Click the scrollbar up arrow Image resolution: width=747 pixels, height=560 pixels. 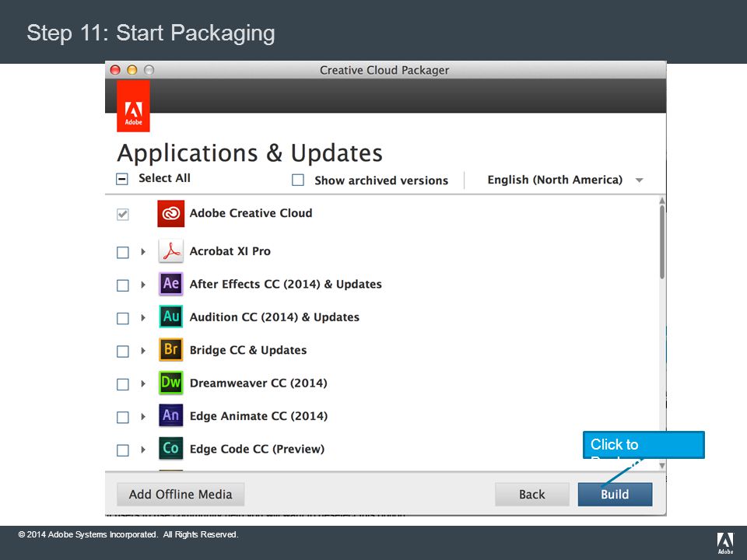661,201
